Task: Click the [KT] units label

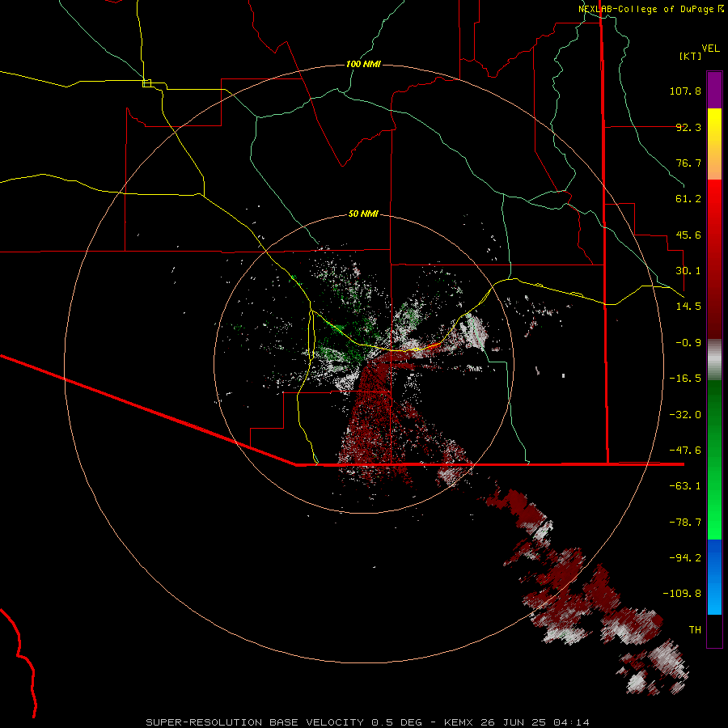Action: point(690,56)
